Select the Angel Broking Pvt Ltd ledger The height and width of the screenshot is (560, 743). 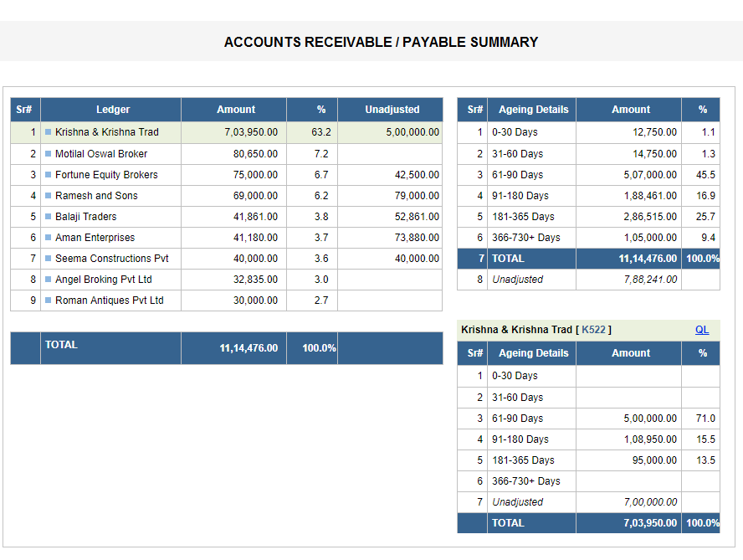(x=103, y=280)
